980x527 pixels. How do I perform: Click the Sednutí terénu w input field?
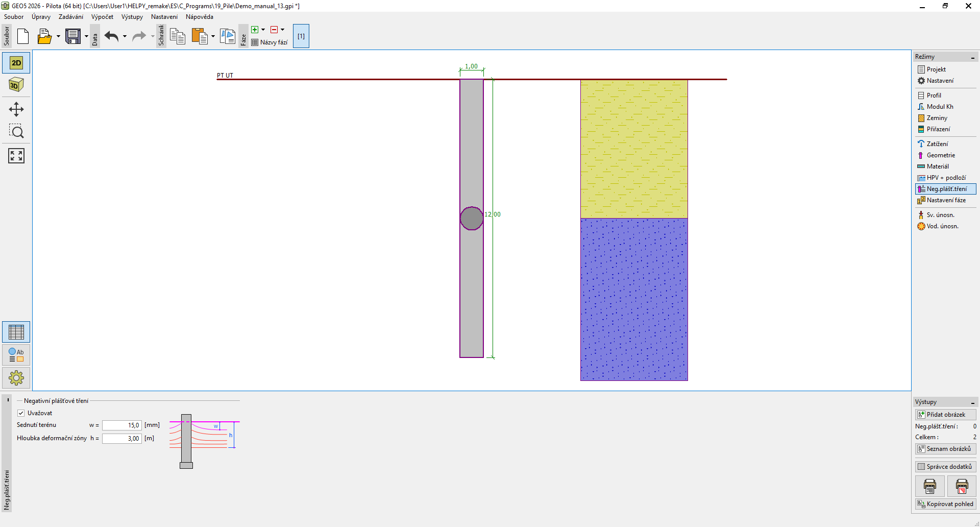(x=122, y=425)
